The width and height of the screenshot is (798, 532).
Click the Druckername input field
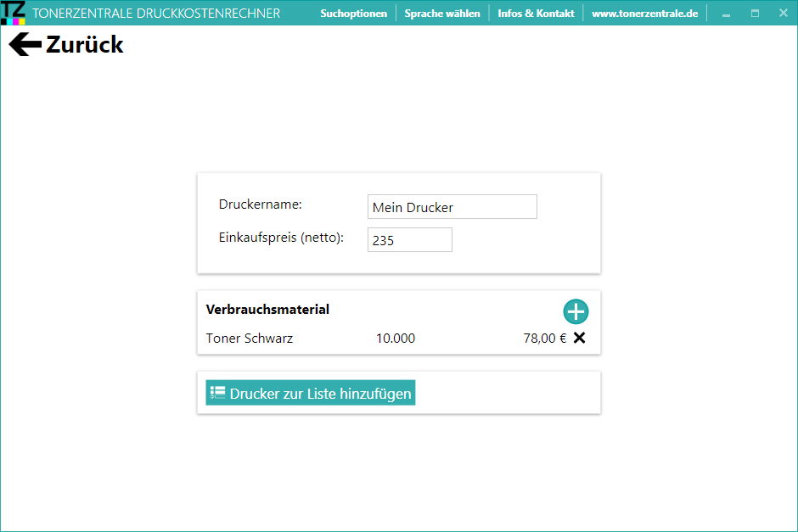pyautogui.click(x=452, y=206)
